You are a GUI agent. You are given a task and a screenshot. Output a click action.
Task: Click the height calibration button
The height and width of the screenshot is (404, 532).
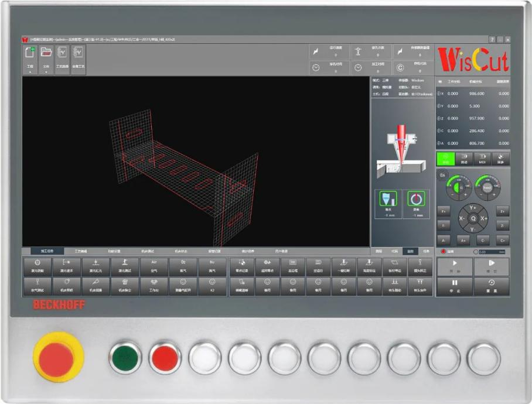coord(369,267)
